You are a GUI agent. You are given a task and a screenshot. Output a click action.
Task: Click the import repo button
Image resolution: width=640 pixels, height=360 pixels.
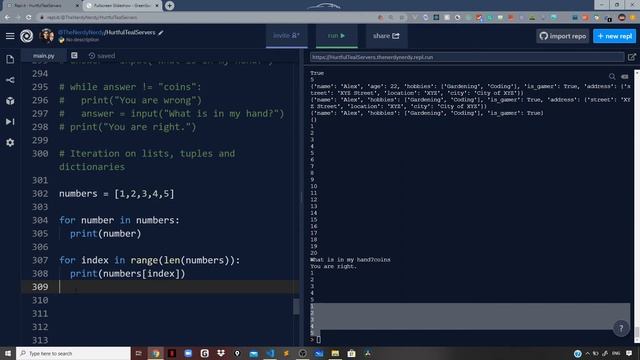pos(563,36)
